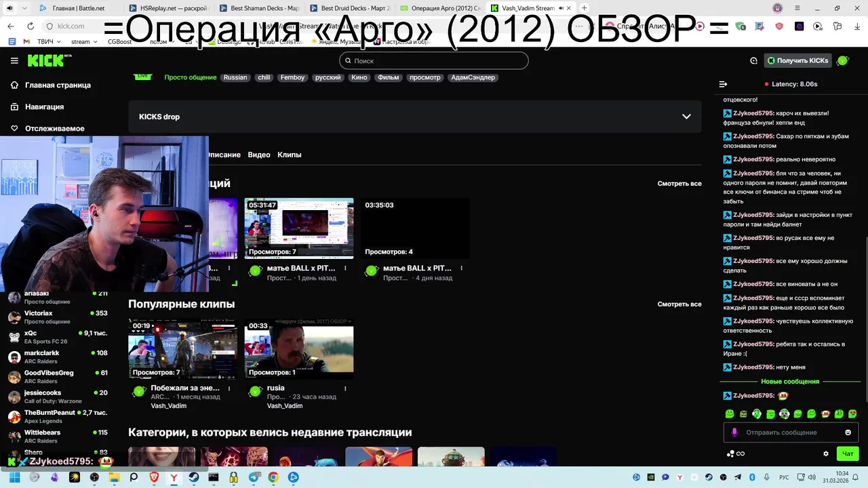Click the purple microphone icon in chat input
This screenshot has height=488, width=868.
pyautogui.click(x=734, y=432)
